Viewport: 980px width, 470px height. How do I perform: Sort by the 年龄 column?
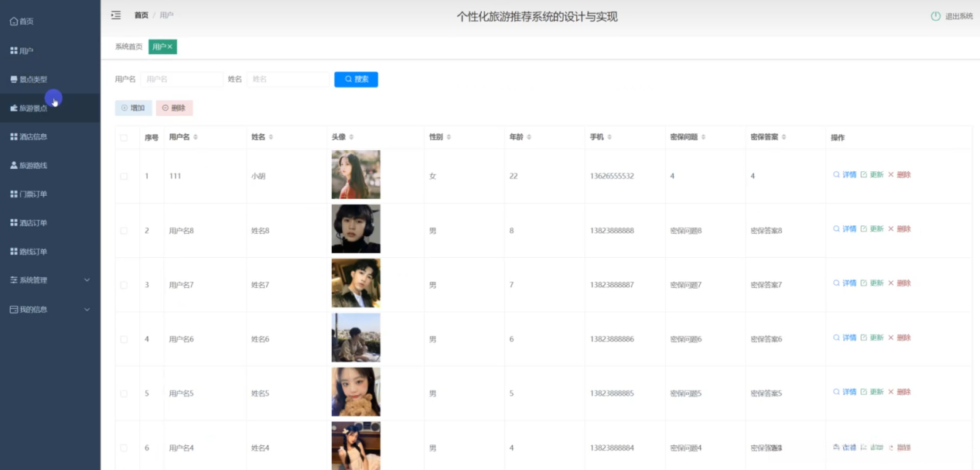pyautogui.click(x=529, y=137)
